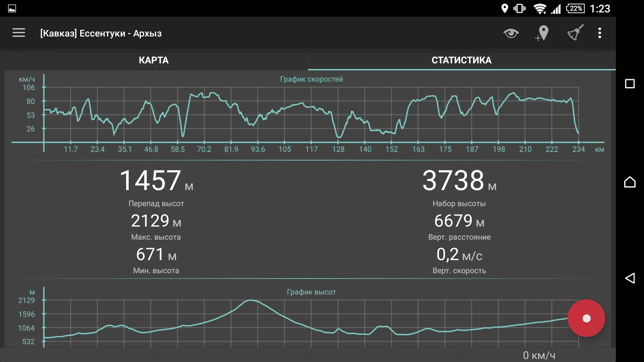Tap the location indicator in status bar
Image resolution: width=644 pixels, height=362 pixels.
pos(504,8)
